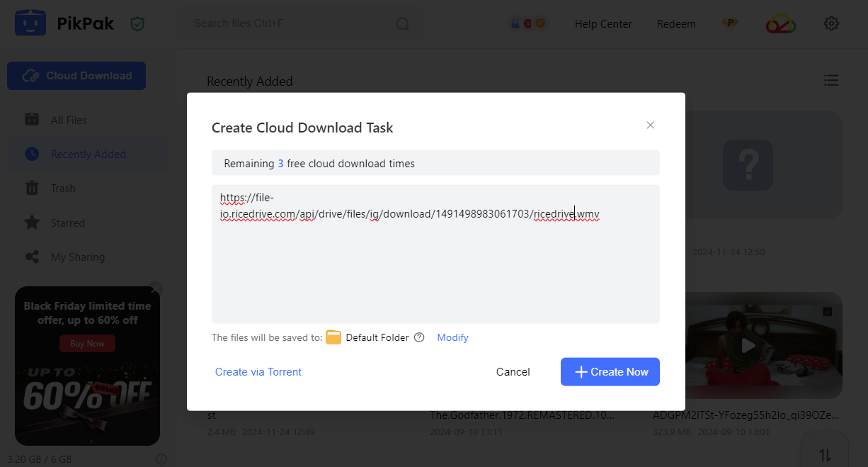Click the green shield security icon
The height and width of the screenshot is (467, 868).
[x=137, y=24]
